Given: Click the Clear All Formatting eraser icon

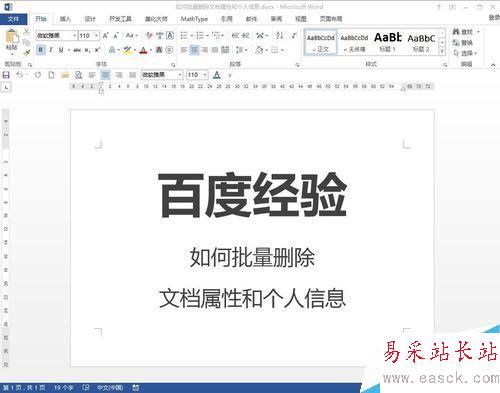Looking at the screenshot, I should (149, 35).
